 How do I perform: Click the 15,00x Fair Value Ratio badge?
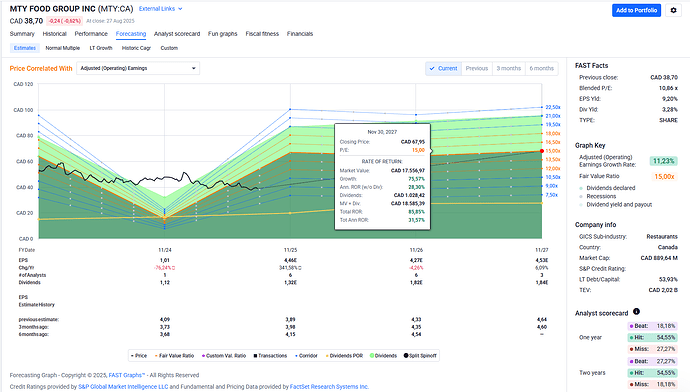pos(664,176)
